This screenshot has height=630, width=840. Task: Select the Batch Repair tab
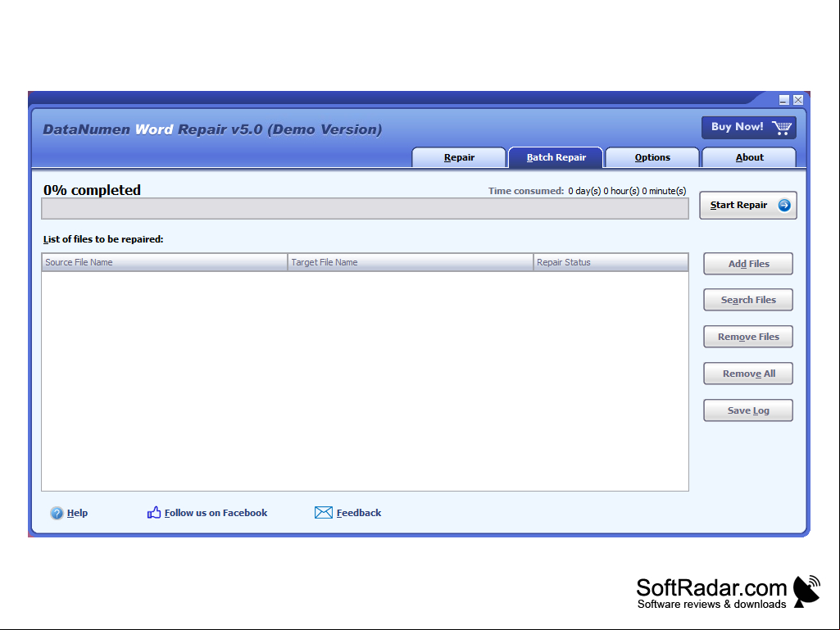click(556, 157)
